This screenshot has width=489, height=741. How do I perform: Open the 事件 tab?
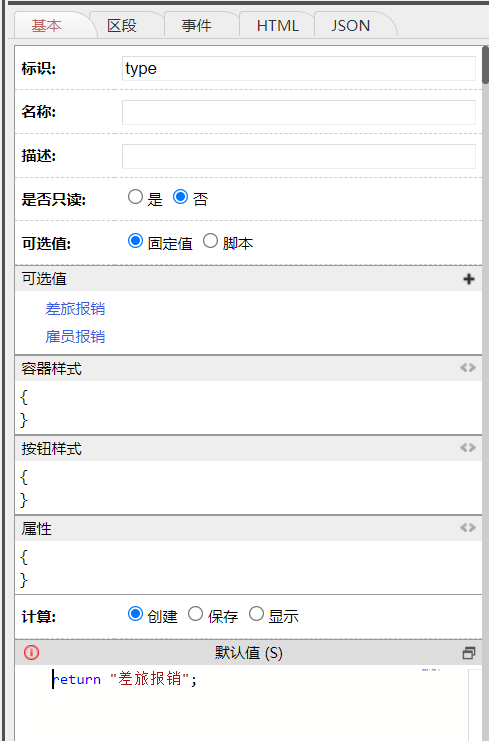(197, 26)
